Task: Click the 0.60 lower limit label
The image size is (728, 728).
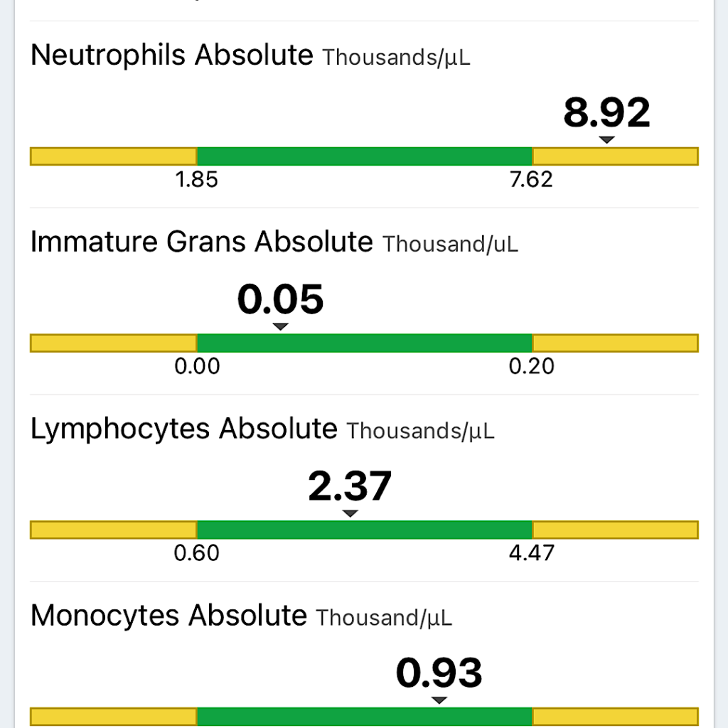Action: [197, 553]
